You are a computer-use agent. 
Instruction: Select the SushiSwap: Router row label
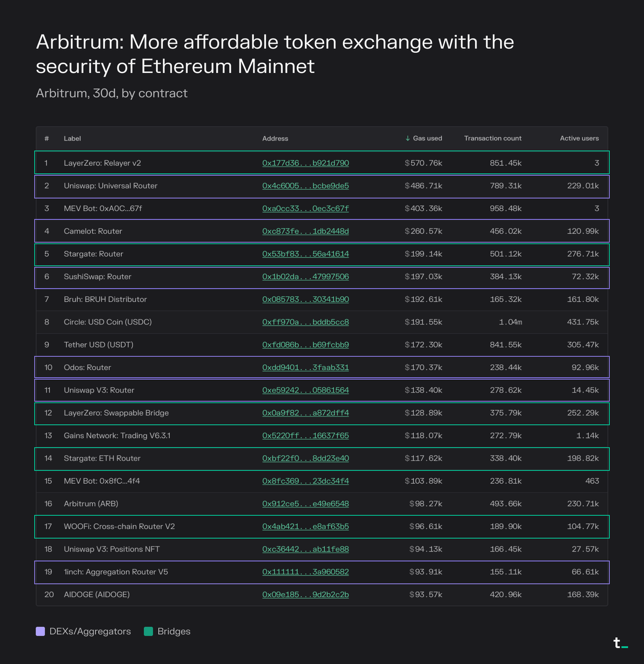pyautogui.click(x=98, y=277)
